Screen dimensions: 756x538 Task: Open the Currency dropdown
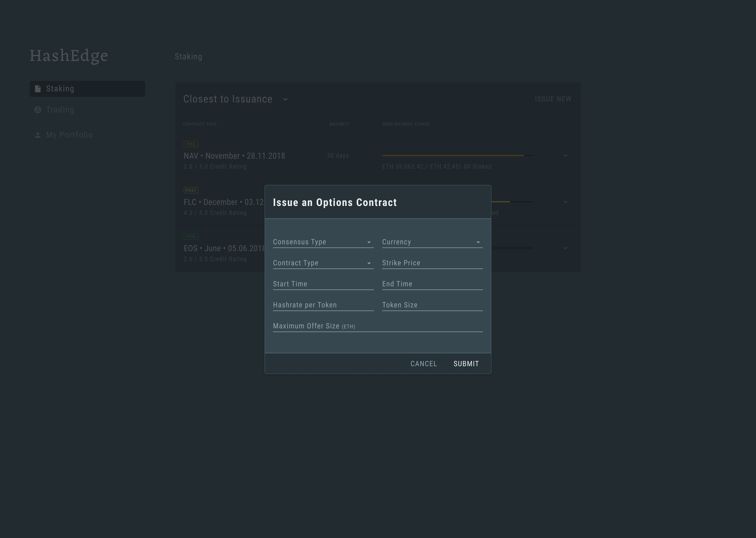point(432,242)
